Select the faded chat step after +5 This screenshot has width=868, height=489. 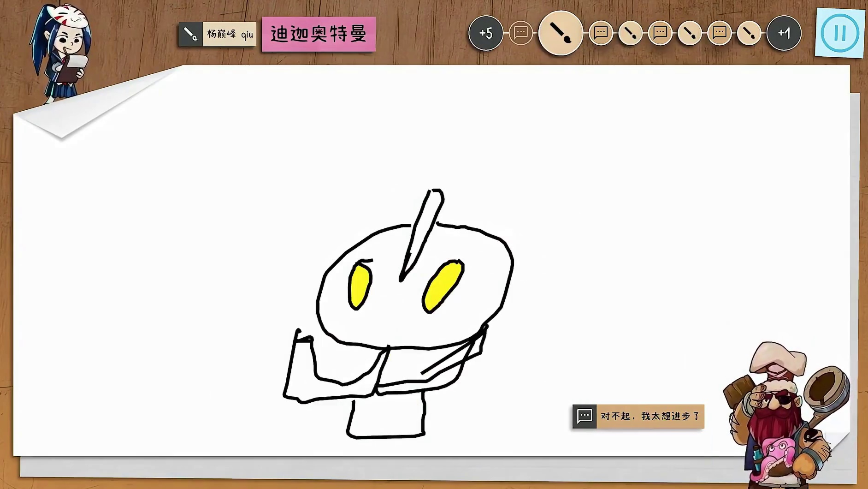pos(521,33)
